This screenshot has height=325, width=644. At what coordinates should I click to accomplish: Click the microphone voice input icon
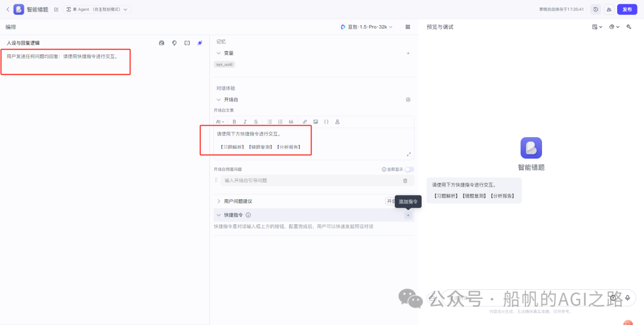[x=627, y=298]
